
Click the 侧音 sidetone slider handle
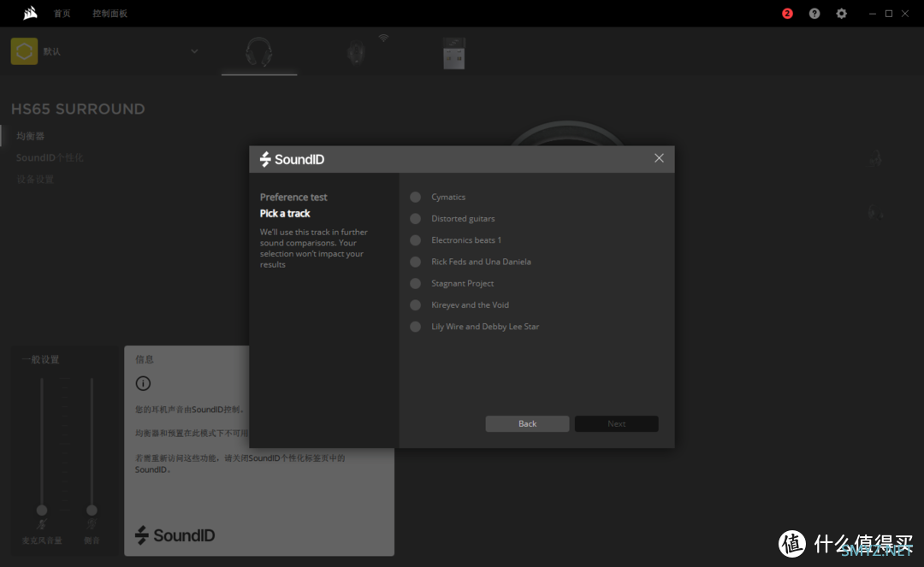click(92, 510)
